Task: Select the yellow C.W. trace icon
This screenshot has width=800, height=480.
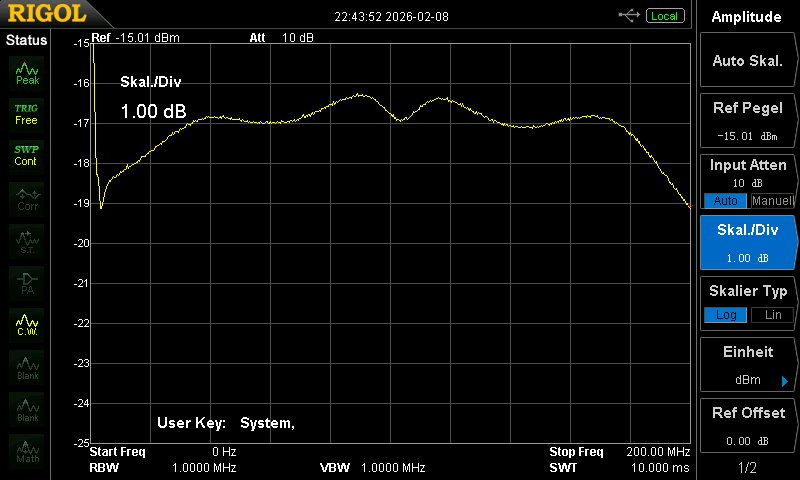Action: (27, 325)
